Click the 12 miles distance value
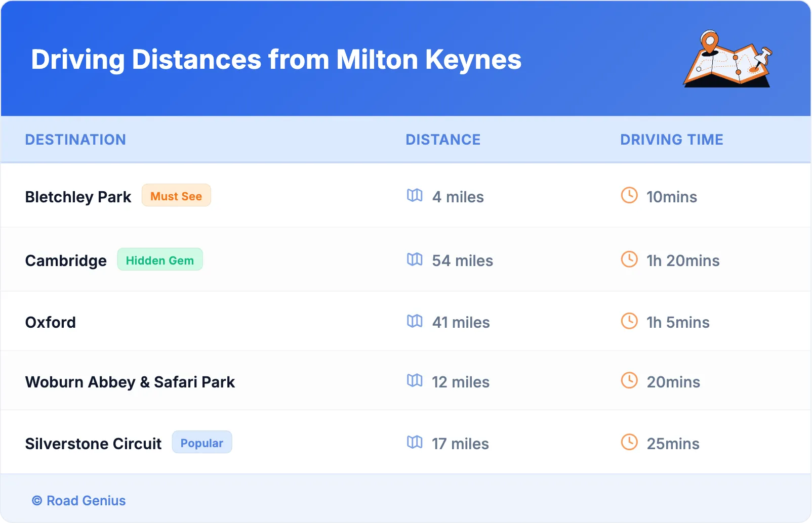812x523 pixels. [x=461, y=382]
